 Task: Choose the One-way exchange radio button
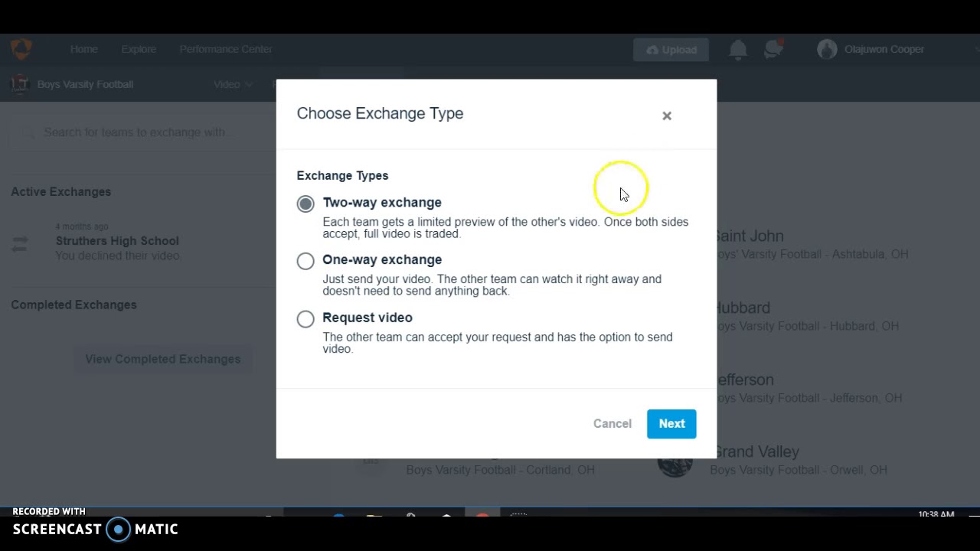click(x=305, y=261)
